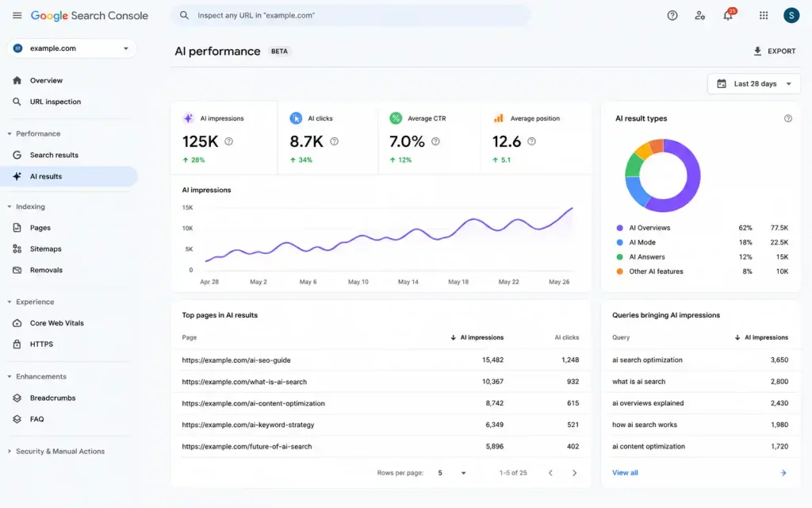Open the account avatar S

tap(791, 16)
